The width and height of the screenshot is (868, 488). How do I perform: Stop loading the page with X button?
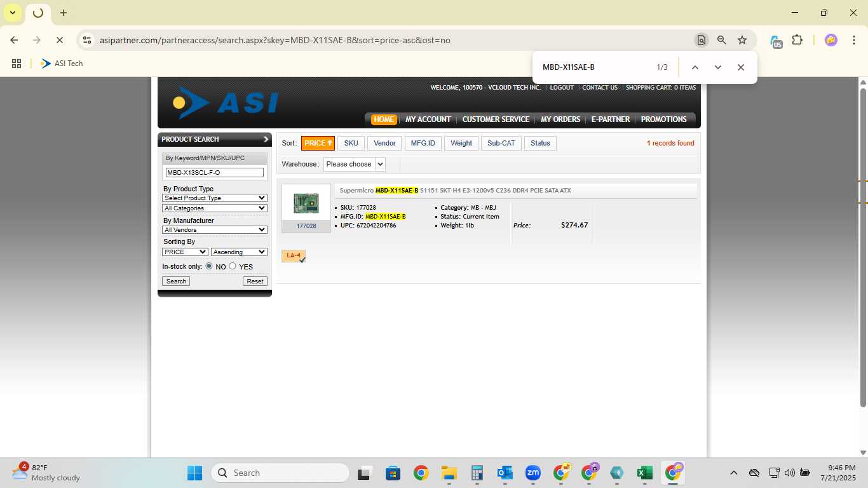click(x=59, y=40)
